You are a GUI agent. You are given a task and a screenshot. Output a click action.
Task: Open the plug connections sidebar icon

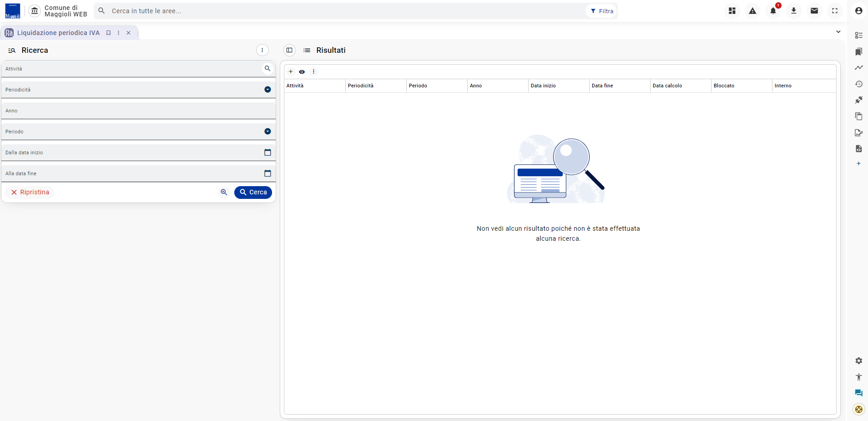858,100
